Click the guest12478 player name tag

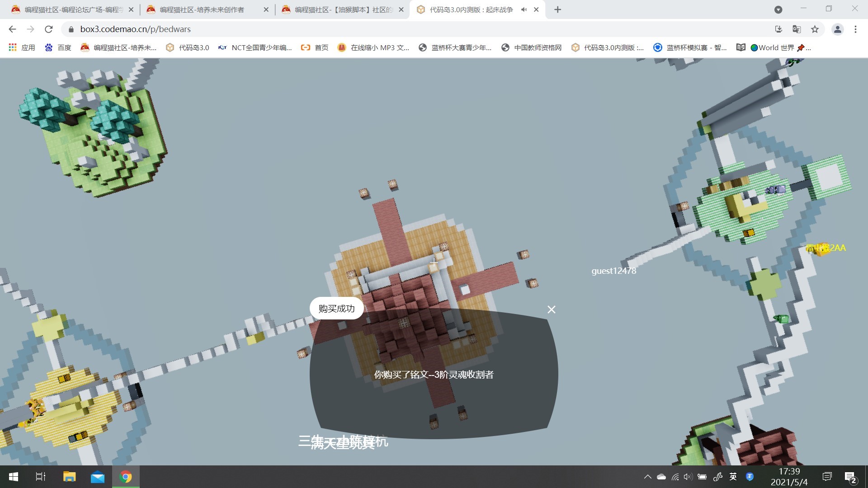tap(613, 271)
